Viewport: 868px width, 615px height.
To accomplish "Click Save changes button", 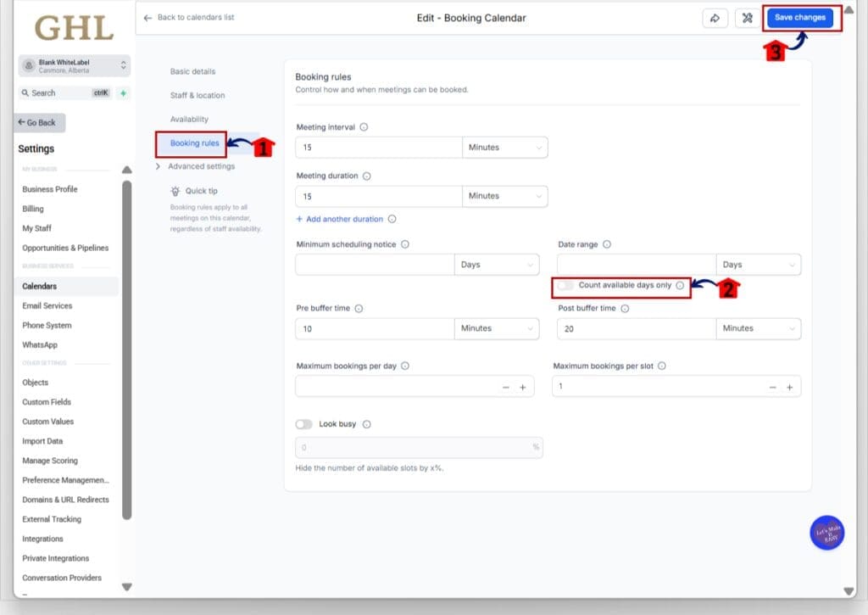I will pos(800,18).
